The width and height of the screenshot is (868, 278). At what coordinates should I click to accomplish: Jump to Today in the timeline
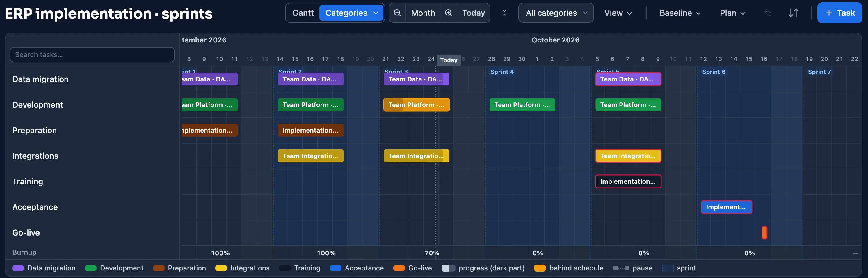click(474, 13)
